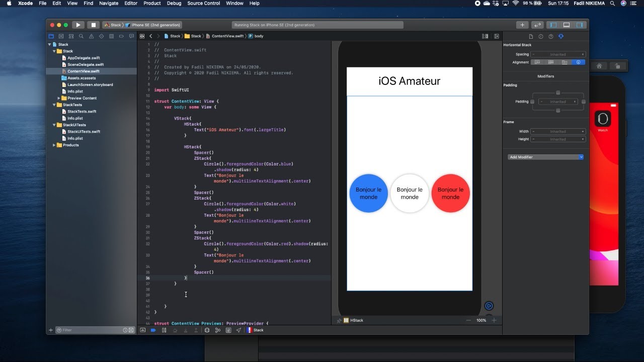The image size is (644, 362).
Task: Zoom out the canvas
Action: [x=468, y=320]
